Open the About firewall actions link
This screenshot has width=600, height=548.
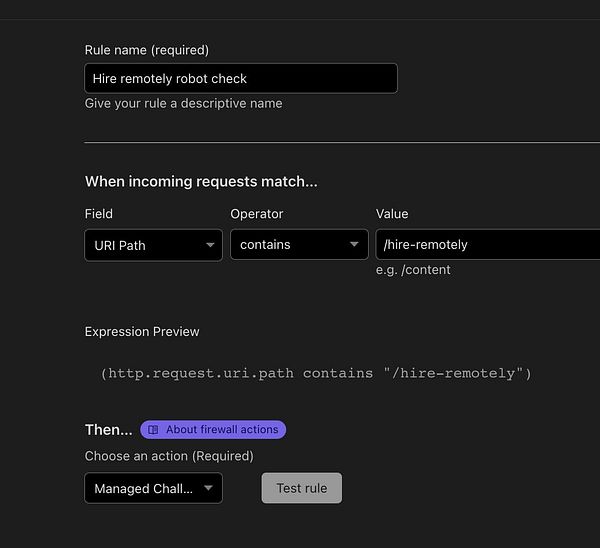point(221,430)
